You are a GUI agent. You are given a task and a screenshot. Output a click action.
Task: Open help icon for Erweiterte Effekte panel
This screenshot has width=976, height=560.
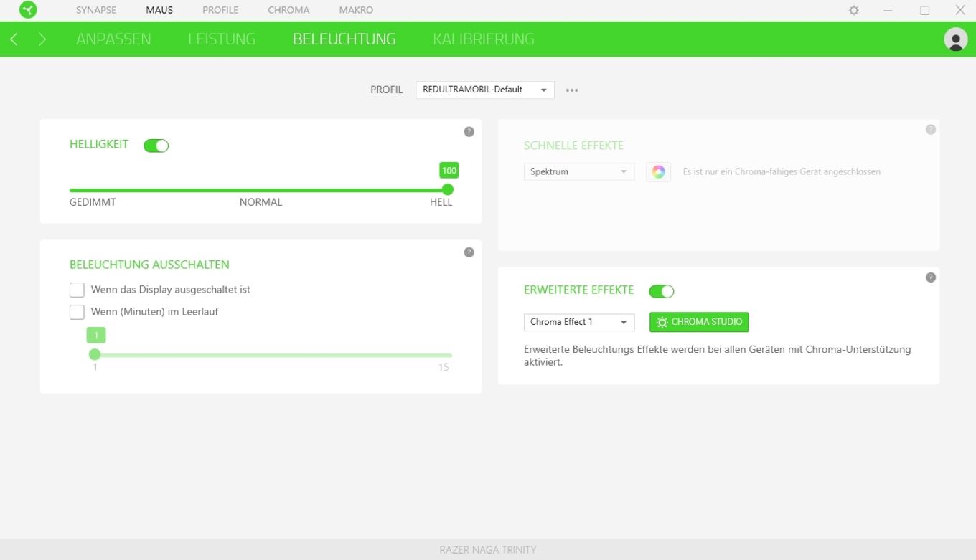point(931,277)
